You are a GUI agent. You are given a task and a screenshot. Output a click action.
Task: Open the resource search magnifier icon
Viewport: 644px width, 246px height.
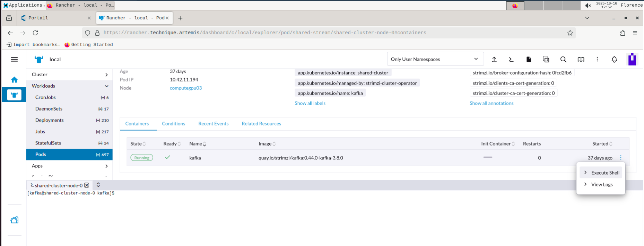click(x=563, y=60)
